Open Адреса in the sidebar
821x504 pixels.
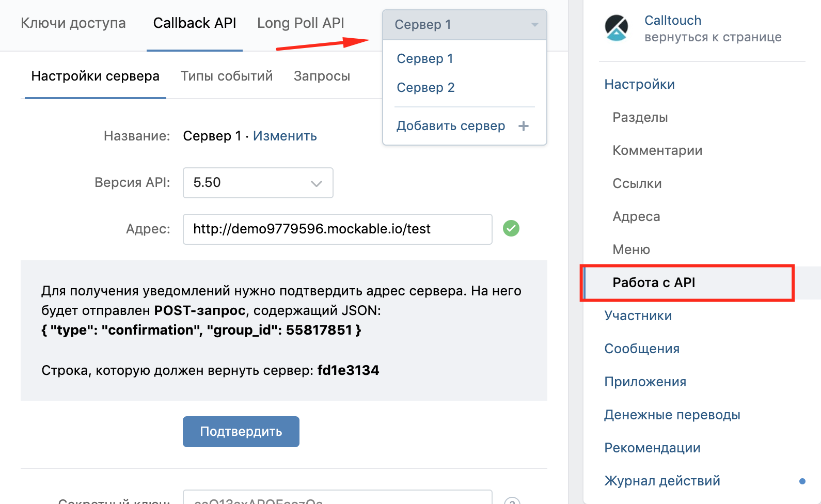point(636,217)
